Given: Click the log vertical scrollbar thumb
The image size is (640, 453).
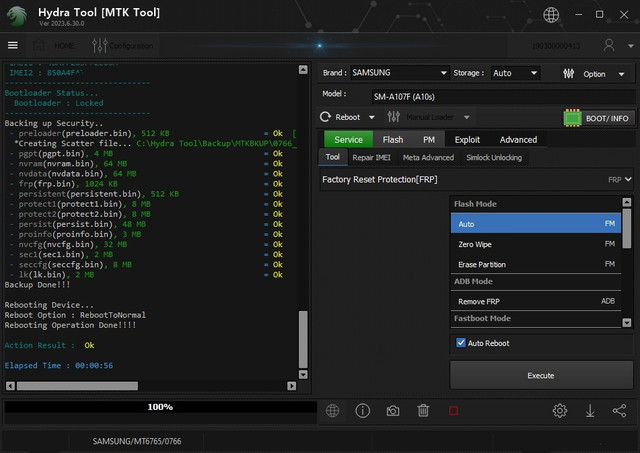Looking at the screenshot, I should tap(303, 340).
